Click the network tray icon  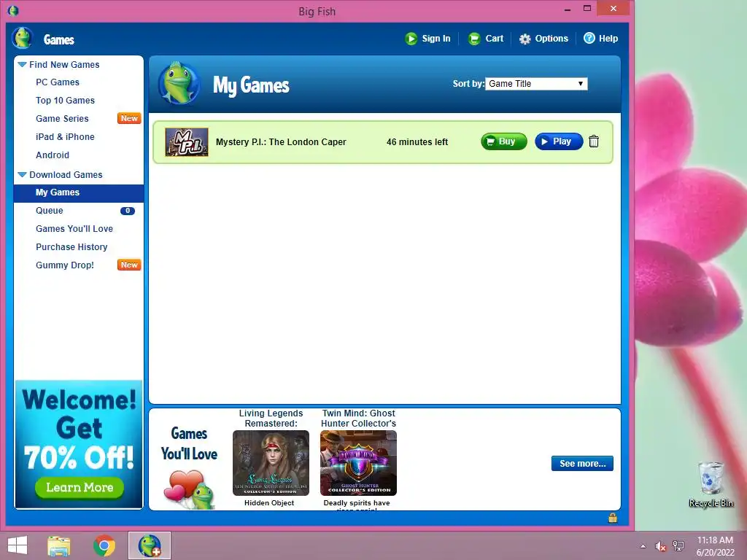coord(678,546)
